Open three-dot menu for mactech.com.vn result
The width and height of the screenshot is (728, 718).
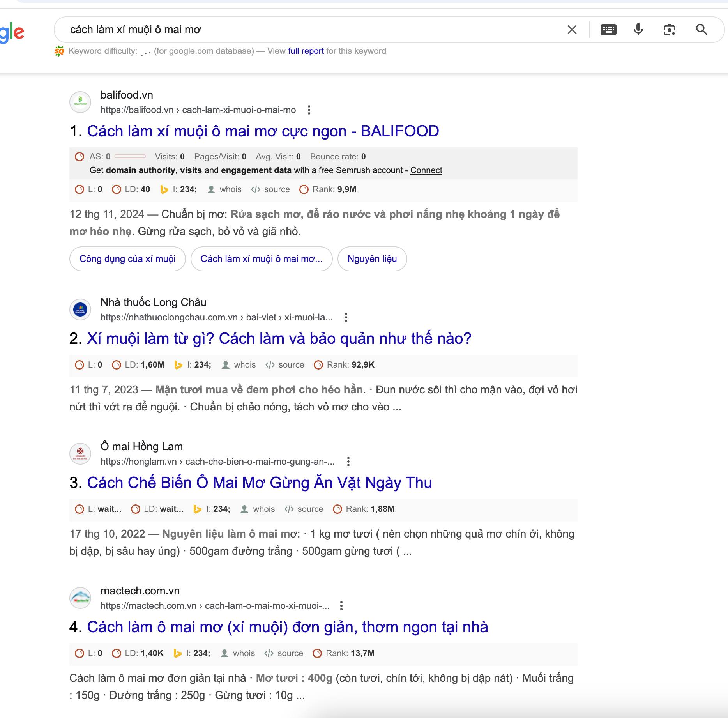click(x=341, y=606)
